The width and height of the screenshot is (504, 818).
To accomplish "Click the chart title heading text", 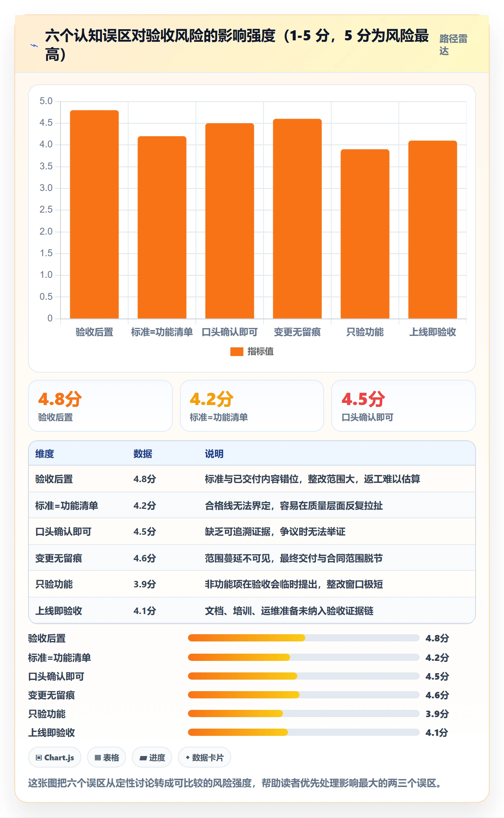I will pyautogui.click(x=237, y=45).
